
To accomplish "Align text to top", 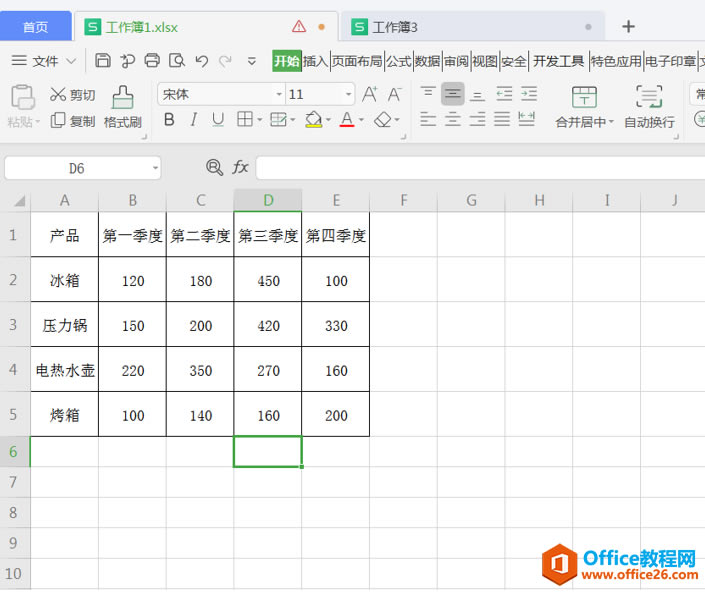I will (x=428, y=93).
